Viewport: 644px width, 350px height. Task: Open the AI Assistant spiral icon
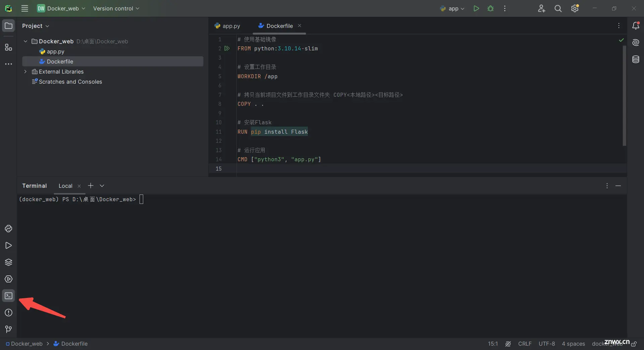click(636, 42)
